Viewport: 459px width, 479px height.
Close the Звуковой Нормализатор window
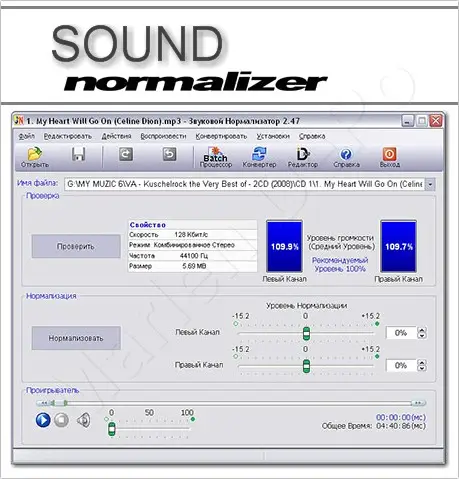(436, 121)
